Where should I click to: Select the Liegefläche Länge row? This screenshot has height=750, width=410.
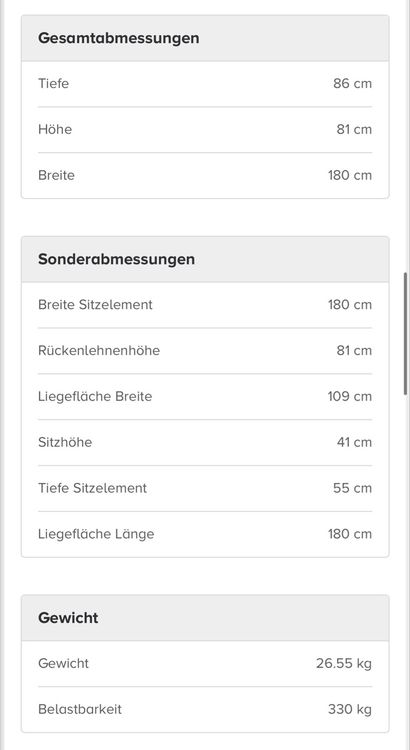point(205,534)
